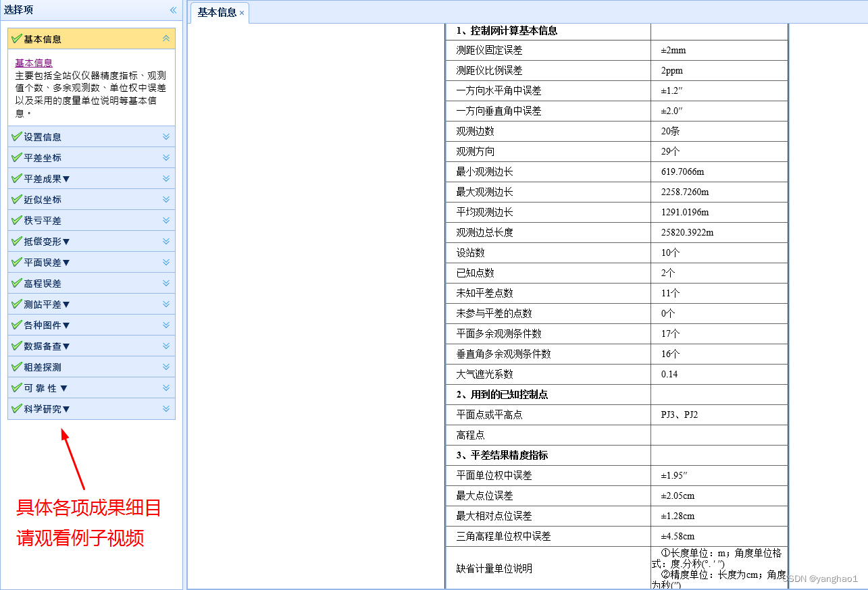
Task: Expand the 测站平差 section arrow
Action: [166, 304]
